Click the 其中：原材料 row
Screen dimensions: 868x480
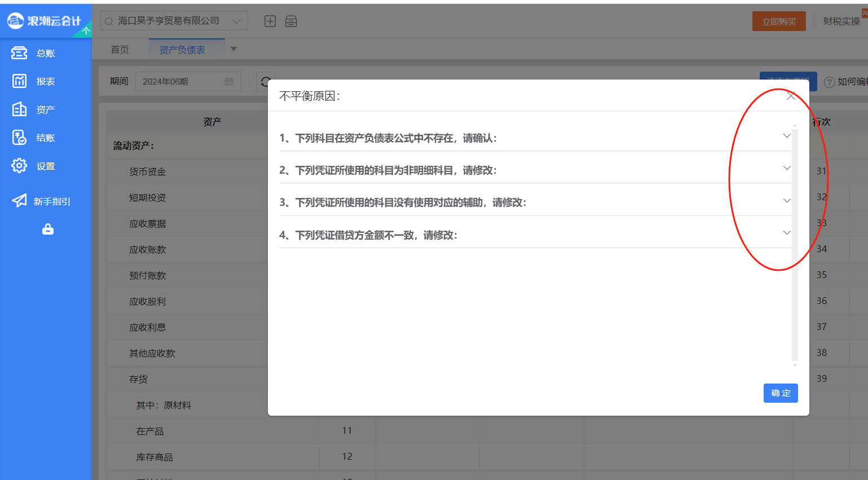point(164,405)
